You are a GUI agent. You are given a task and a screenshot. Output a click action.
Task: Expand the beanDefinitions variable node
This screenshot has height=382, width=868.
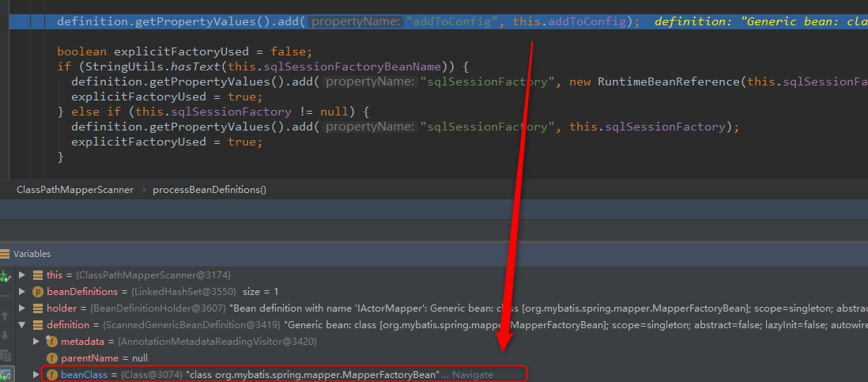coord(21,291)
